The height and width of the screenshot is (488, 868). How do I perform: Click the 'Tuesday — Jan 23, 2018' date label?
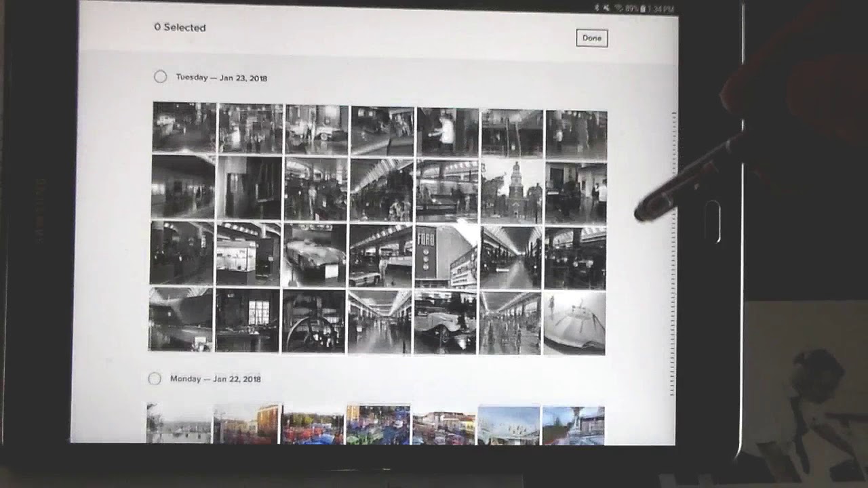(x=221, y=78)
